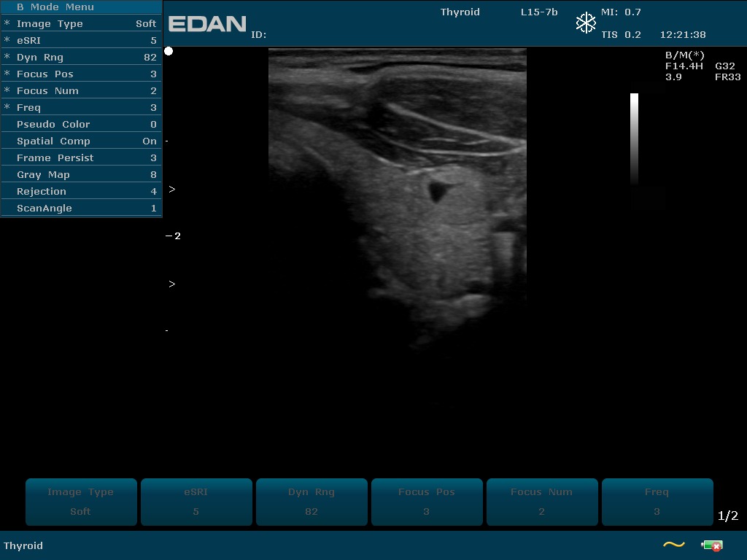Select the ScanAngle menu item
The width and height of the screenshot is (747, 560).
[x=81, y=209]
